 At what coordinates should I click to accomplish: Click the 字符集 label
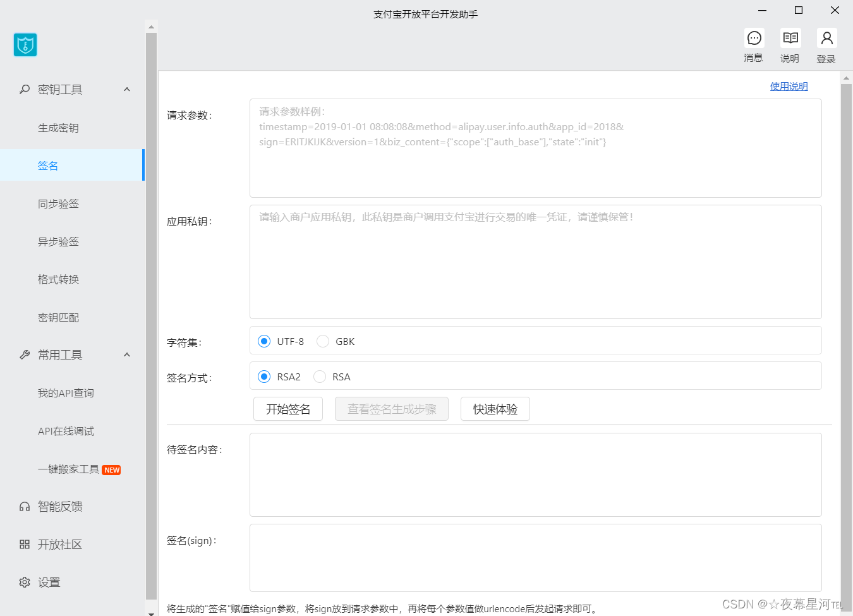click(x=185, y=342)
